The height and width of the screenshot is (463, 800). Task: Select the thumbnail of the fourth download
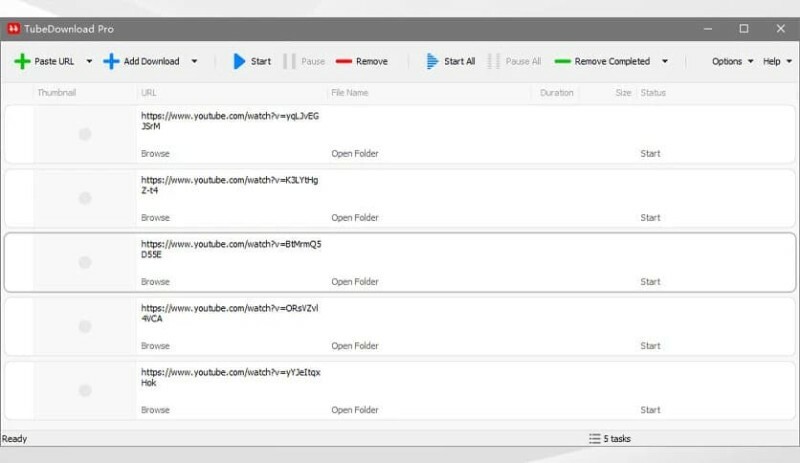85,327
